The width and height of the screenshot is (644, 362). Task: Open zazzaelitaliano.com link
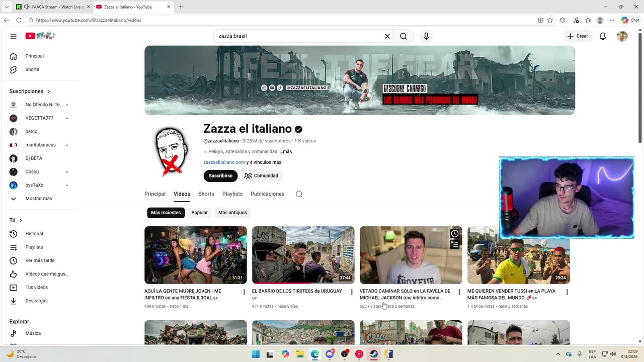[x=224, y=162]
